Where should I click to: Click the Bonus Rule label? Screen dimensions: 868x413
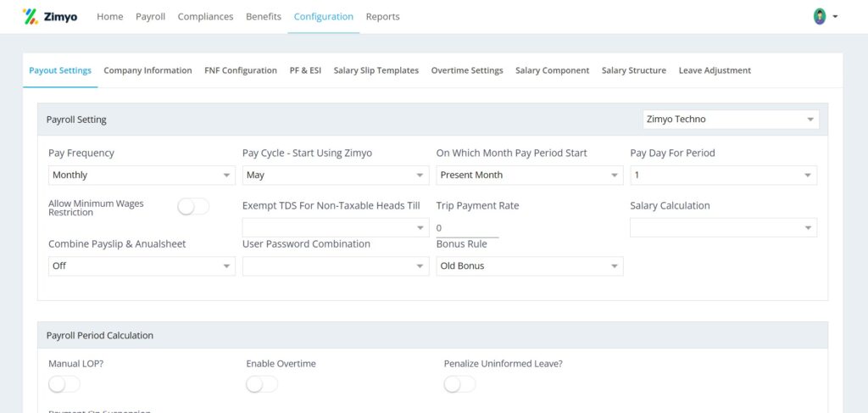click(462, 244)
